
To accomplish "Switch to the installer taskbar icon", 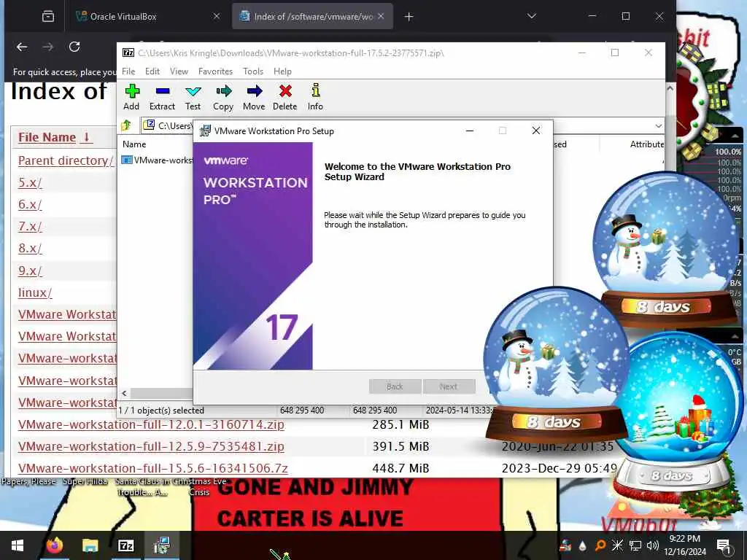I will (162, 545).
